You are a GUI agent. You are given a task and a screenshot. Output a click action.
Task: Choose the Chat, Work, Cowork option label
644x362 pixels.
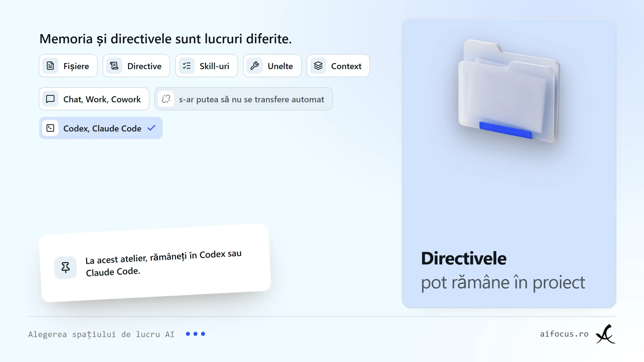102,100
